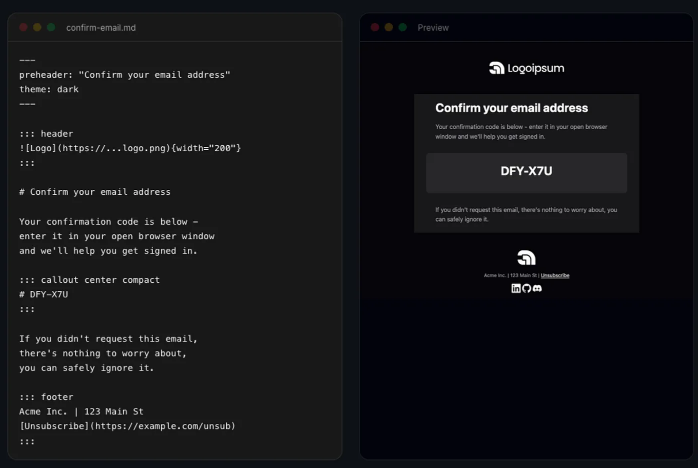Click the Preview window title
The height and width of the screenshot is (468, 698).
[433, 28]
